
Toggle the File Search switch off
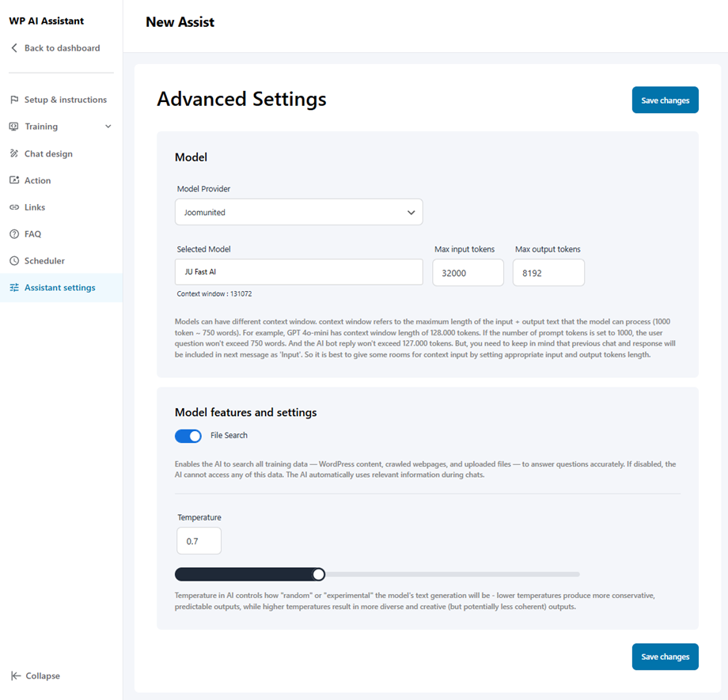pyautogui.click(x=188, y=436)
